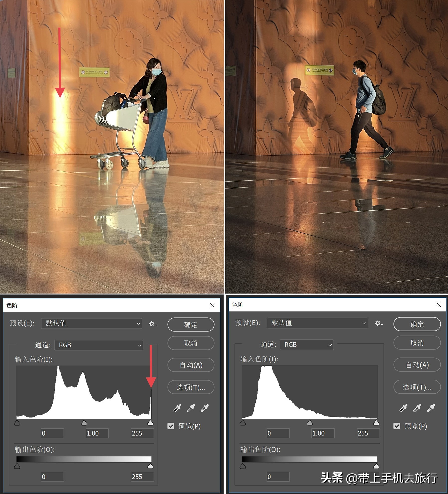The image size is (448, 494).
Task: Focus input highlight field 255 in right dialog
Action: click(368, 433)
